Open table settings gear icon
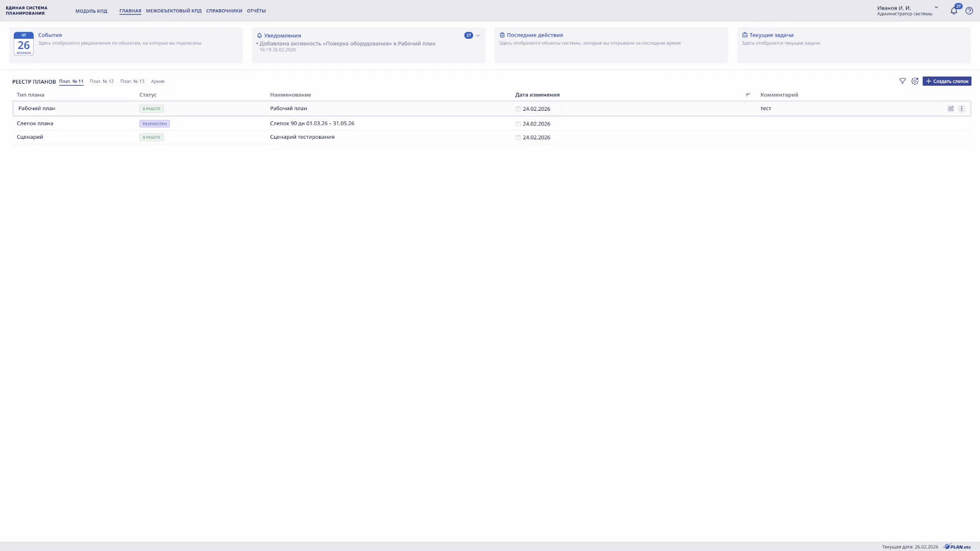The height and width of the screenshot is (551, 980). tap(915, 81)
